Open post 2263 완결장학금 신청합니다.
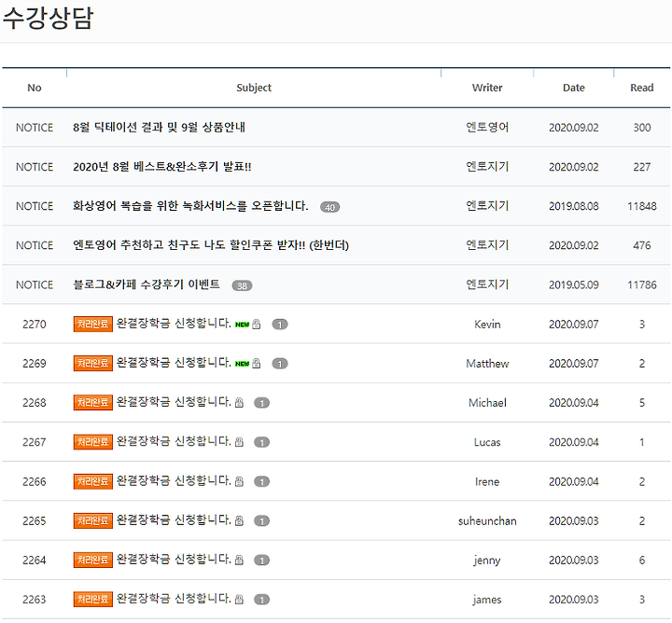The height and width of the screenshot is (623, 672). 174,599
